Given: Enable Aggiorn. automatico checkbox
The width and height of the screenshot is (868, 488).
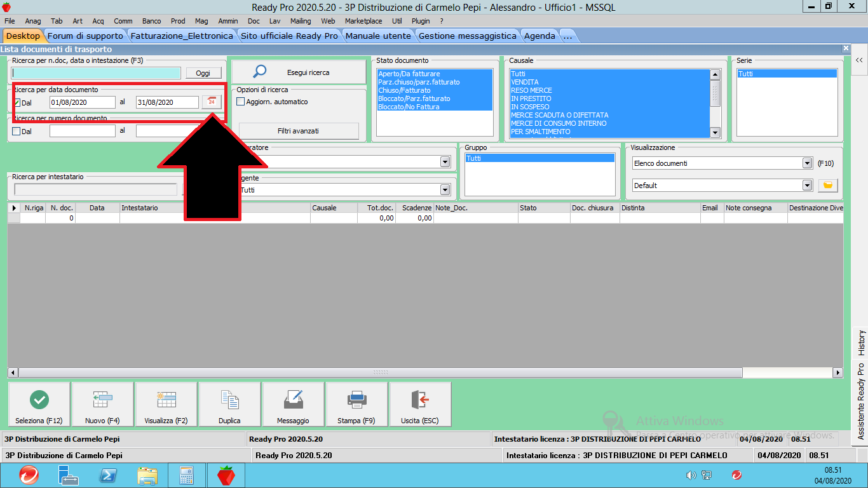Looking at the screenshot, I should click(241, 102).
